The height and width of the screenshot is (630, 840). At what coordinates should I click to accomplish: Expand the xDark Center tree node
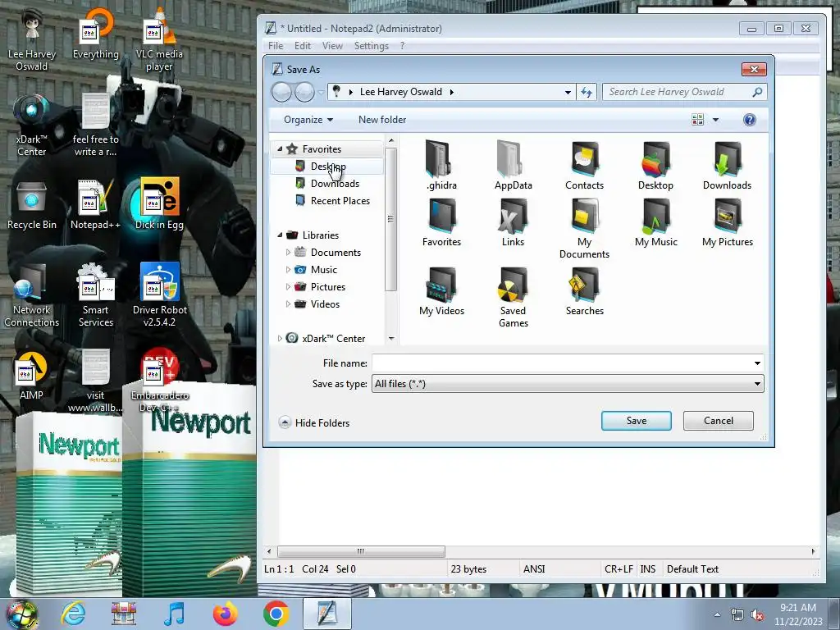tap(280, 339)
